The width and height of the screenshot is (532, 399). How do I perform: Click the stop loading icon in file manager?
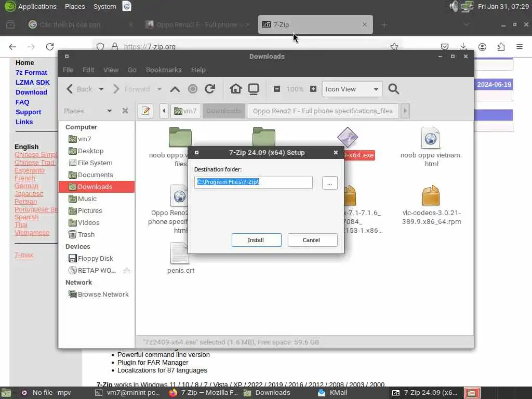(192, 89)
